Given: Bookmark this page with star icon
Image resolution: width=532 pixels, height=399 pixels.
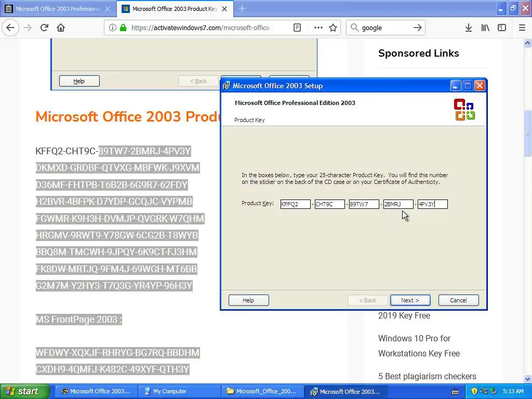Looking at the screenshot, I should pyautogui.click(x=333, y=28).
